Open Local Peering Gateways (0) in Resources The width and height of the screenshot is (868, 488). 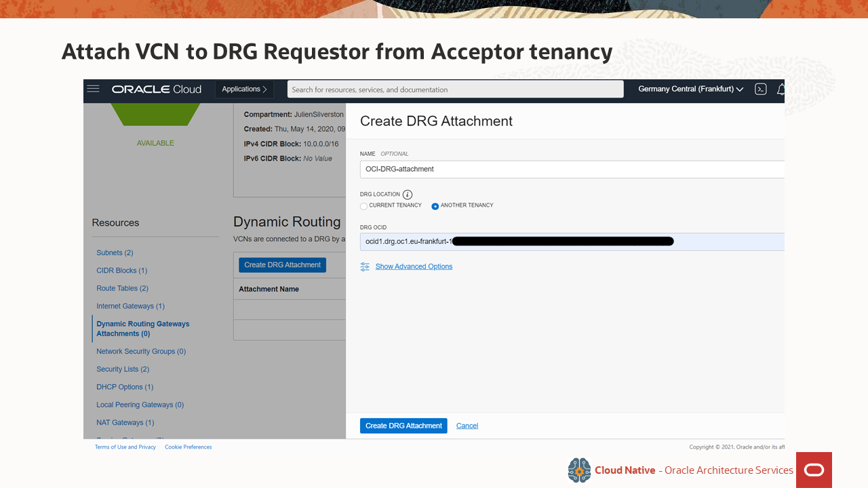tap(140, 405)
